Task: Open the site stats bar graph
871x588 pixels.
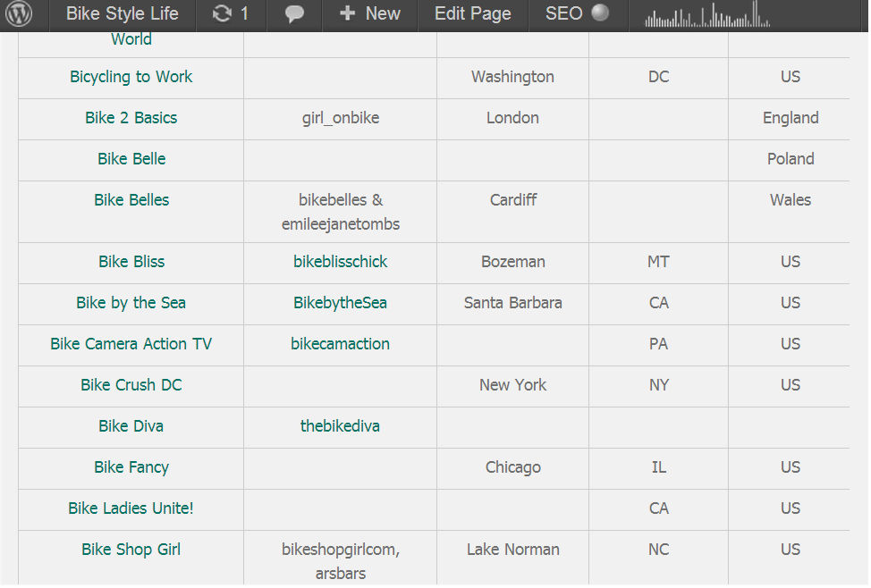Action: coord(707,14)
